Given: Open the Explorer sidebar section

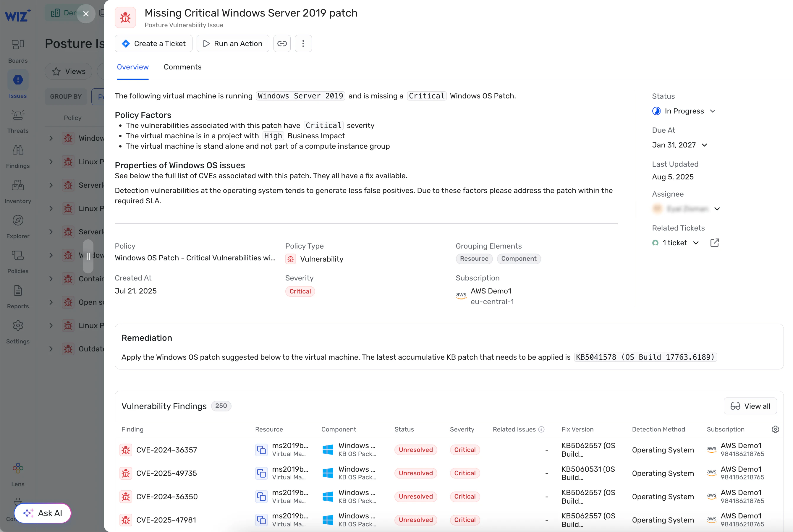Looking at the screenshot, I should (x=18, y=227).
